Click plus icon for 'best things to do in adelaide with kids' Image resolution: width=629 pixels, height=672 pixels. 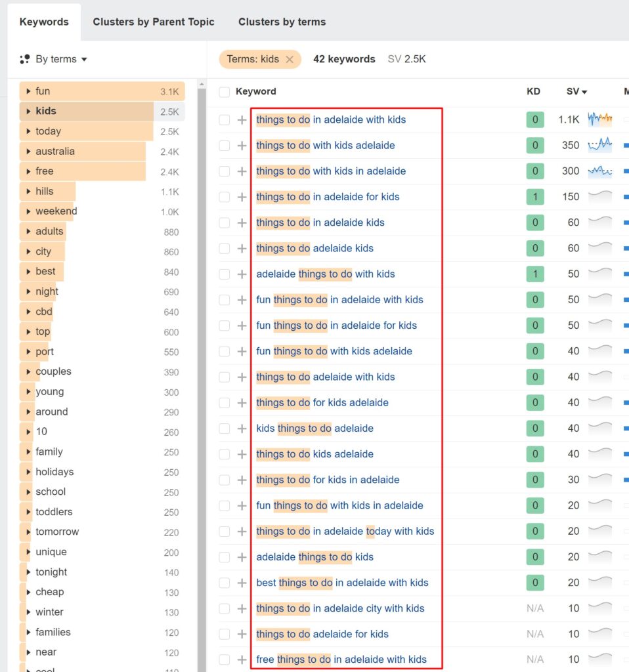242,583
